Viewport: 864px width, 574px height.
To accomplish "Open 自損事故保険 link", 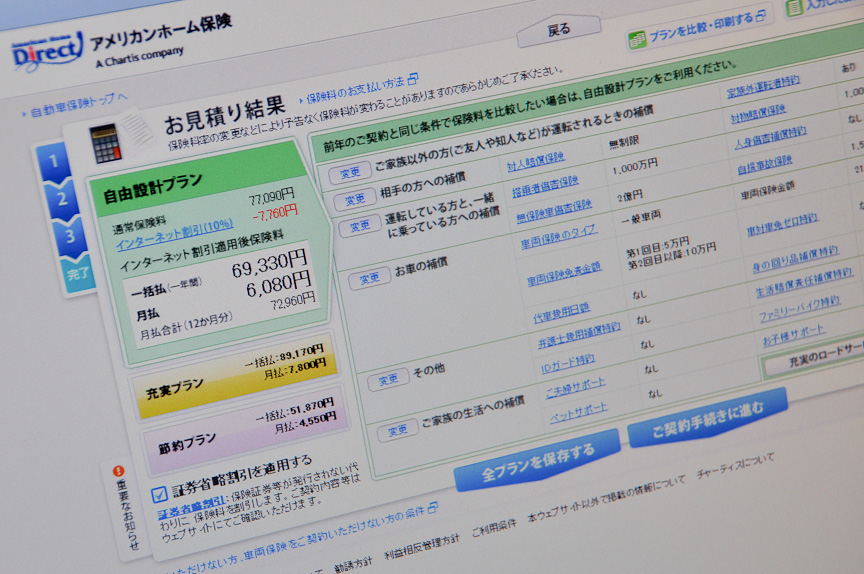I will click(764, 164).
